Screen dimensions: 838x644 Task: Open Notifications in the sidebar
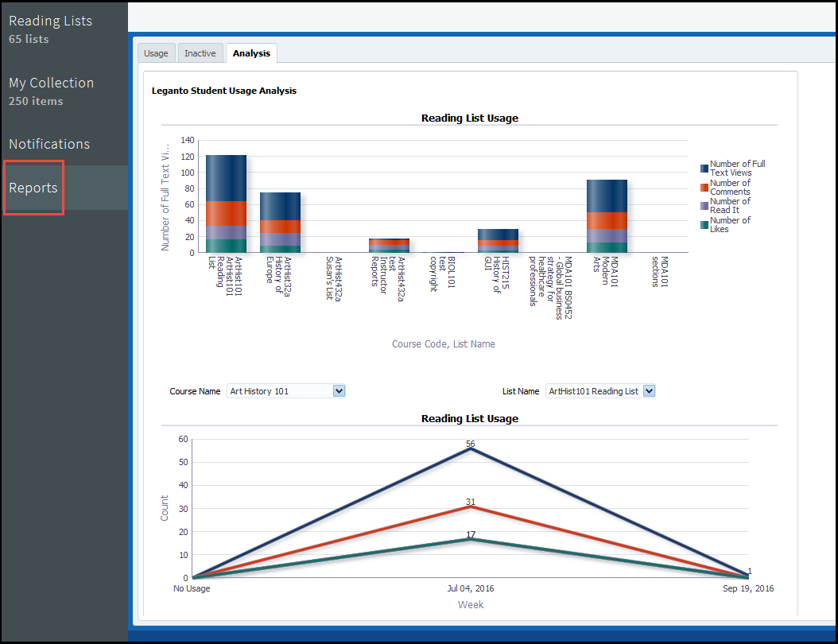(49, 145)
